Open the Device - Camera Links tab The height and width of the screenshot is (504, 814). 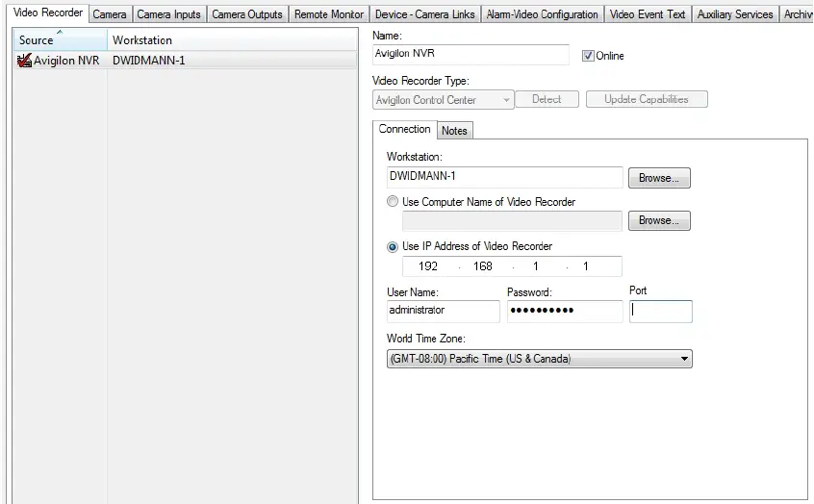(424, 14)
